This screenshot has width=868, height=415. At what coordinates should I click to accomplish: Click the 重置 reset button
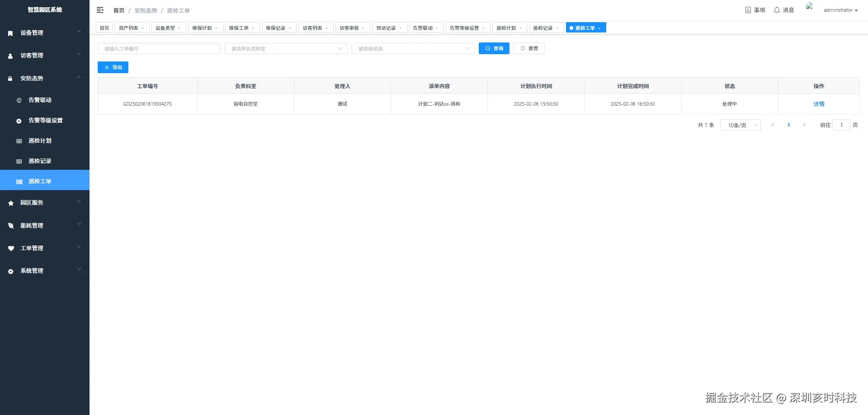(529, 48)
